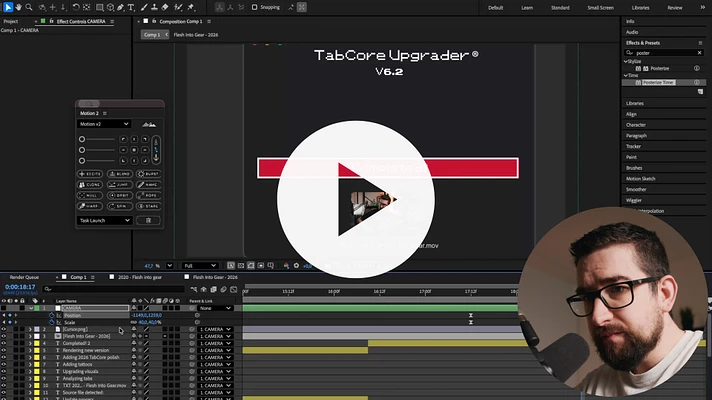This screenshot has width=712, height=400.
Task: Click the SPIN button in Motion 2
Action: tap(119, 206)
